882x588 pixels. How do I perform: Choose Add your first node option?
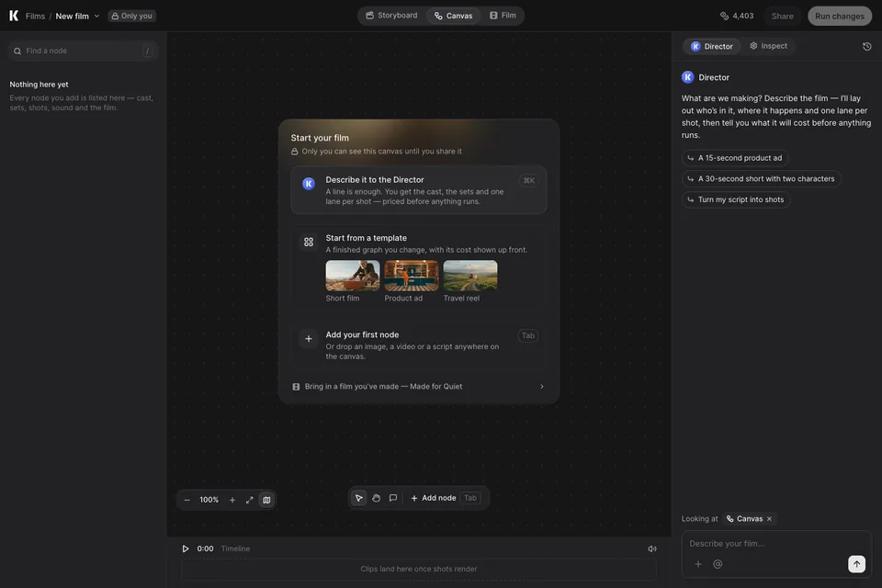(419, 345)
